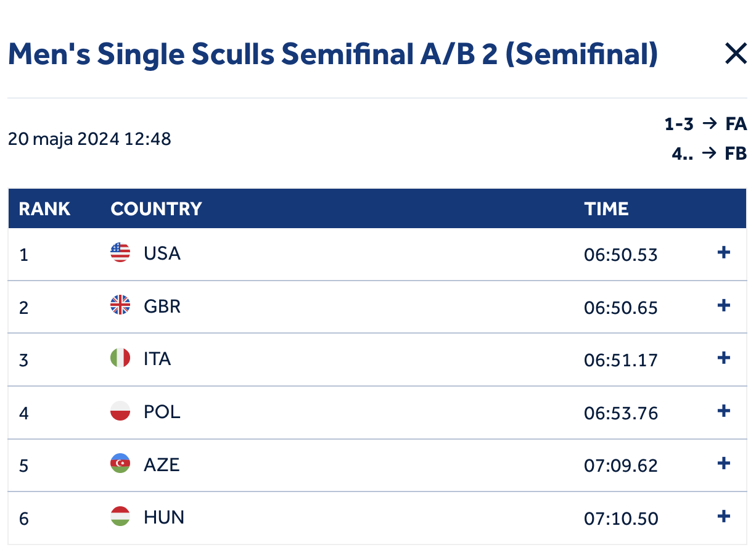Expand the POL result details

point(724,411)
